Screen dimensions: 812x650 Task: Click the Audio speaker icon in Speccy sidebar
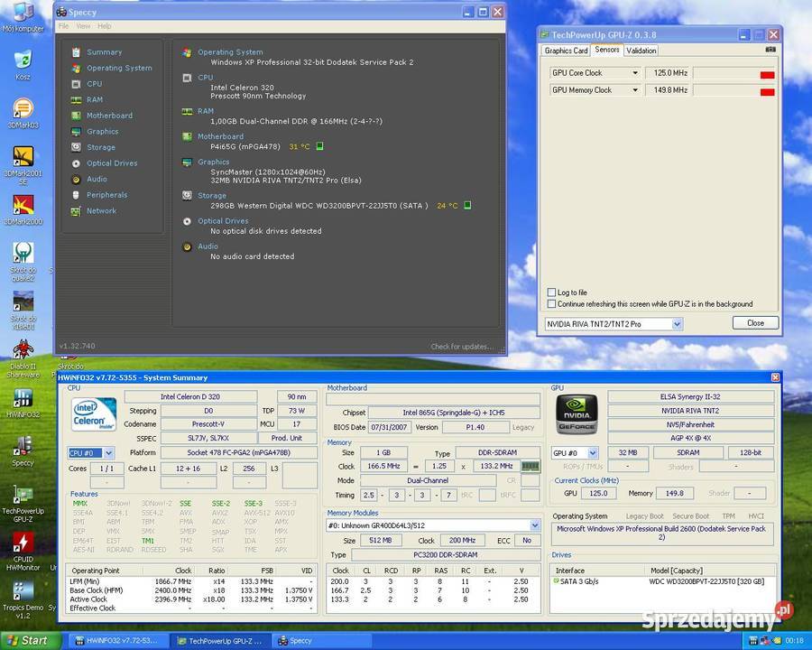coord(76,180)
